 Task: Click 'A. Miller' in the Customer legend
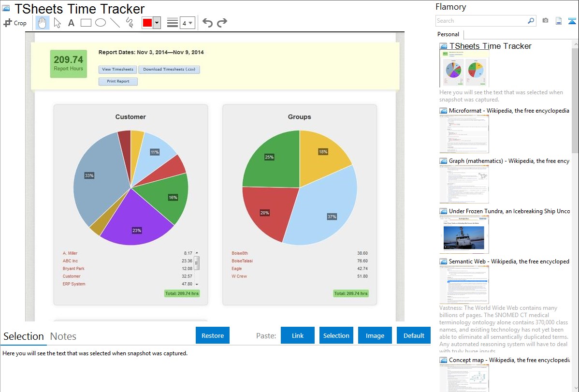click(70, 253)
